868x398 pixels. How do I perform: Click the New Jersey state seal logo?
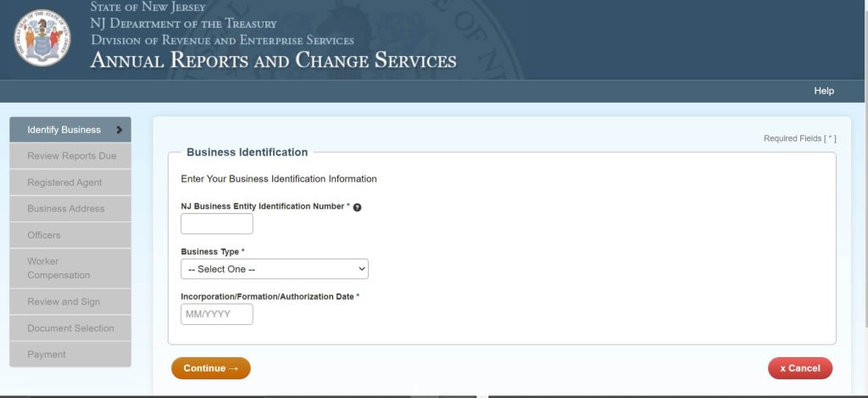point(42,37)
